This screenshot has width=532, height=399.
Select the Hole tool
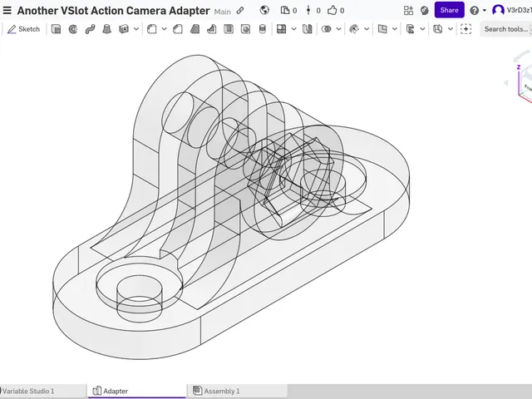click(x=245, y=29)
